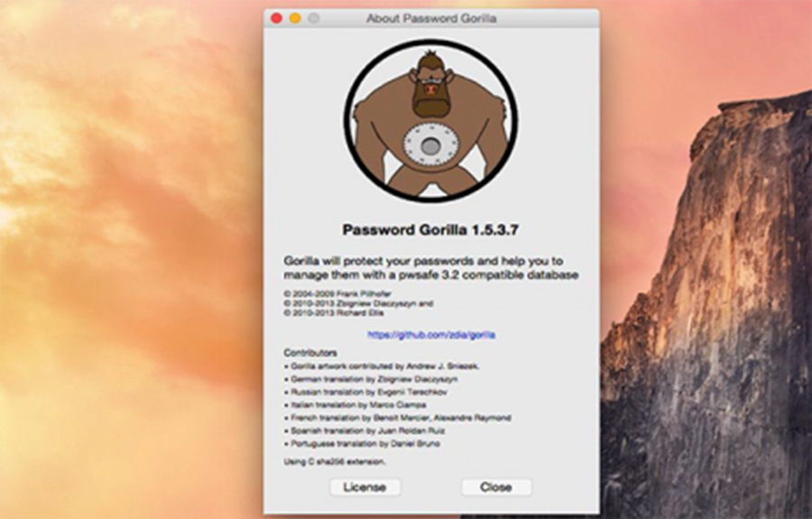Click the Spanish translation contributor line

[364, 431]
